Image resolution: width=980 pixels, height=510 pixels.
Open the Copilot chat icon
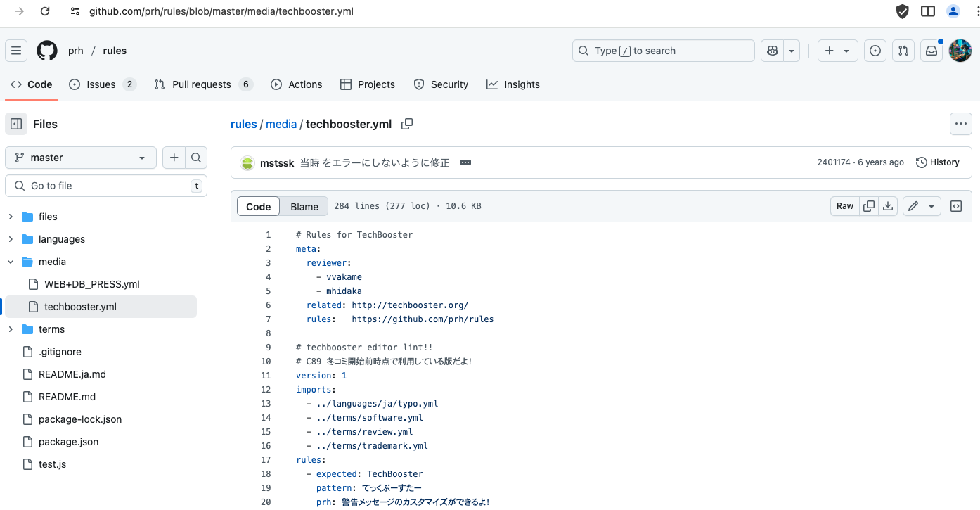(x=773, y=51)
